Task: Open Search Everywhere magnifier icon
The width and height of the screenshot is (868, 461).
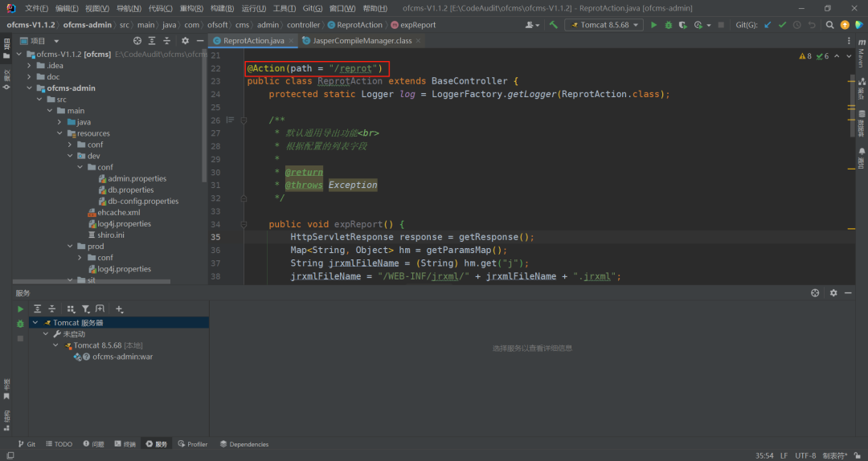Action: [x=829, y=25]
